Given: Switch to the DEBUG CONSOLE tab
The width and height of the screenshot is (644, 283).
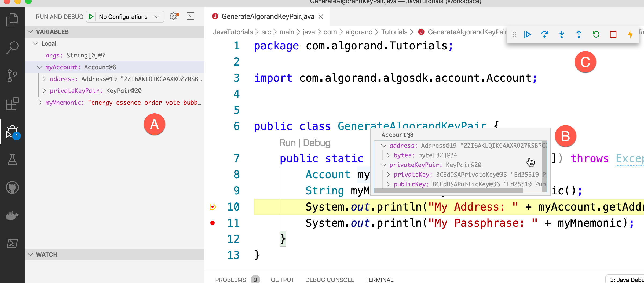Looking at the screenshot, I should click(330, 280).
